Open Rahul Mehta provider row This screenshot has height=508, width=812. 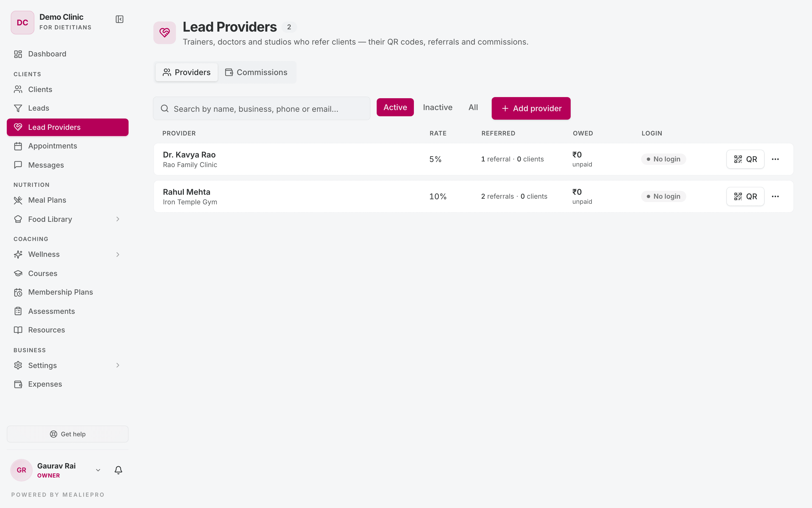[x=473, y=196]
